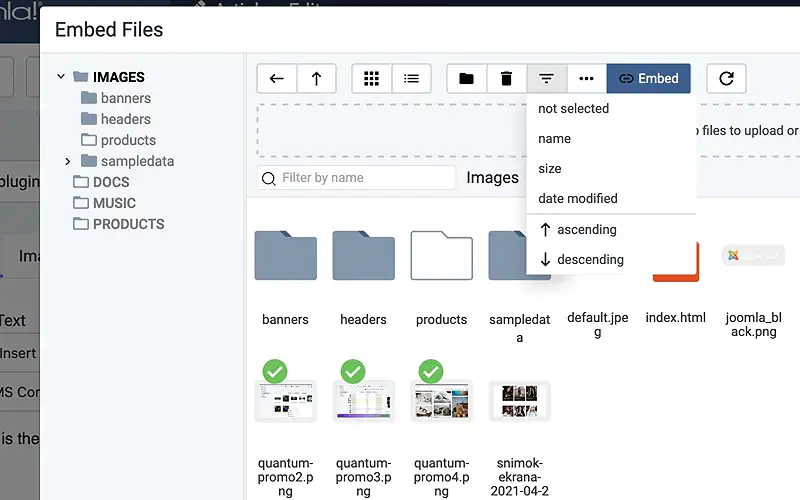Screen dimensions: 800x500
Task: Create a new folder
Action: pyautogui.click(x=466, y=79)
